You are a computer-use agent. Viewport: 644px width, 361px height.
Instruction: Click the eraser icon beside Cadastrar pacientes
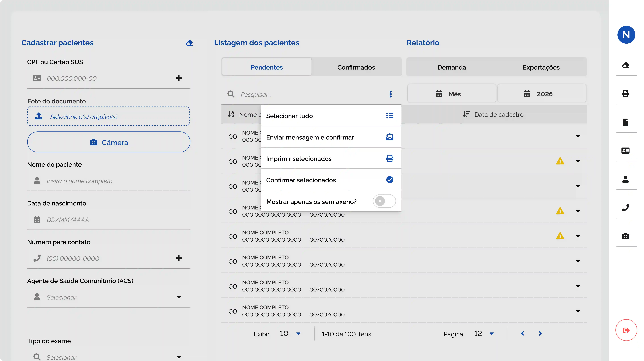tap(189, 43)
